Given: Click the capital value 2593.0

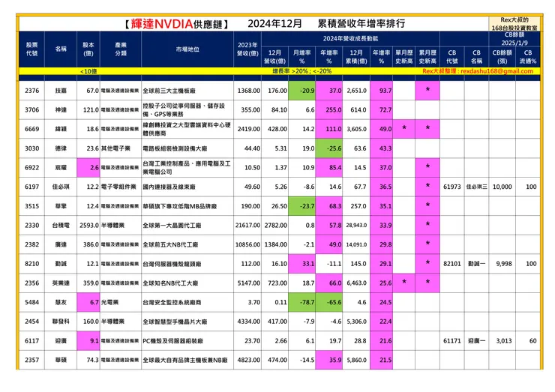Looking at the screenshot, I should (x=89, y=225).
